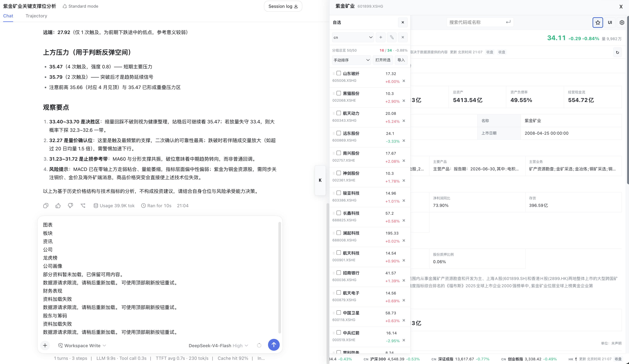Click the 资产负债率 49.55% card
This screenshot has height=364, width=629.
pos(535,97)
